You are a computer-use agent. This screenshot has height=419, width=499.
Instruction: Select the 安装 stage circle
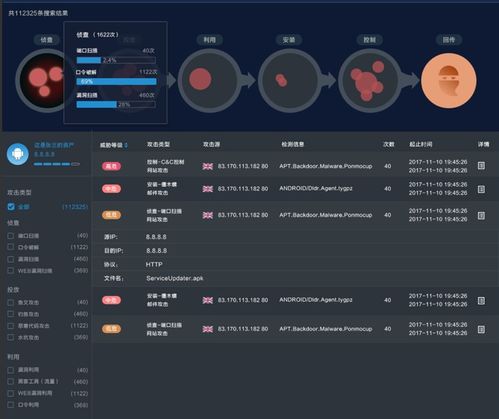(289, 81)
